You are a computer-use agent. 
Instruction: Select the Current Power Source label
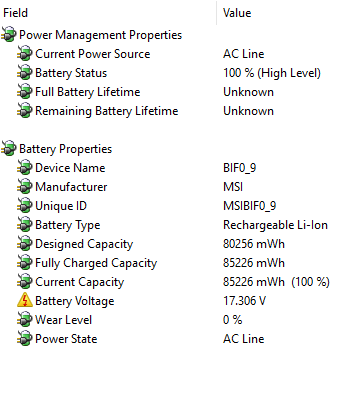tap(93, 54)
